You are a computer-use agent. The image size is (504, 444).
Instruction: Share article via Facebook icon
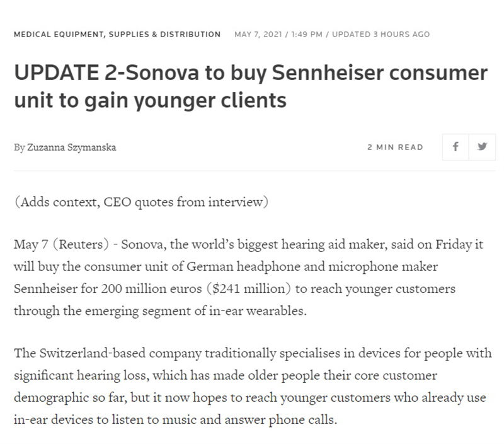click(455, 147)
